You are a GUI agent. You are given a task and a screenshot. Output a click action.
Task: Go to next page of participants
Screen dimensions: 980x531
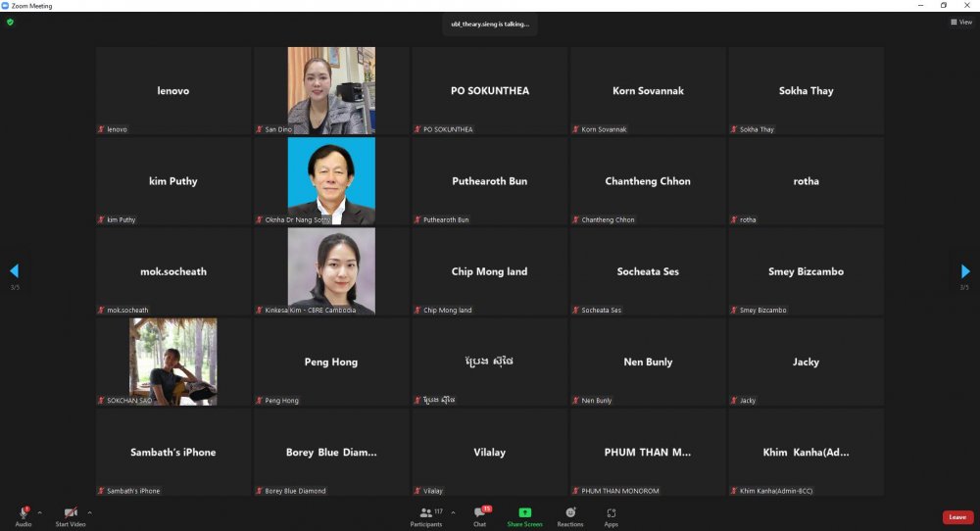[965, 271]
